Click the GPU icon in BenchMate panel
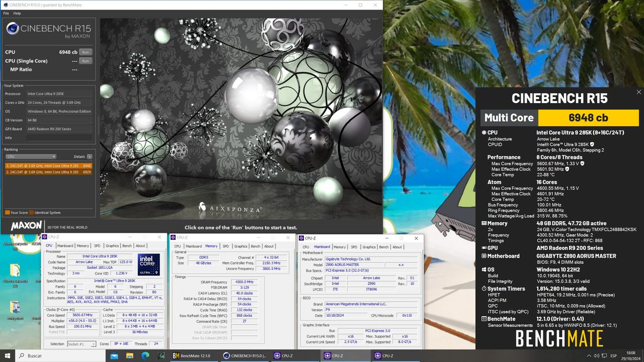The width and height of the screenshot is (644, 362). coord(484,248)
